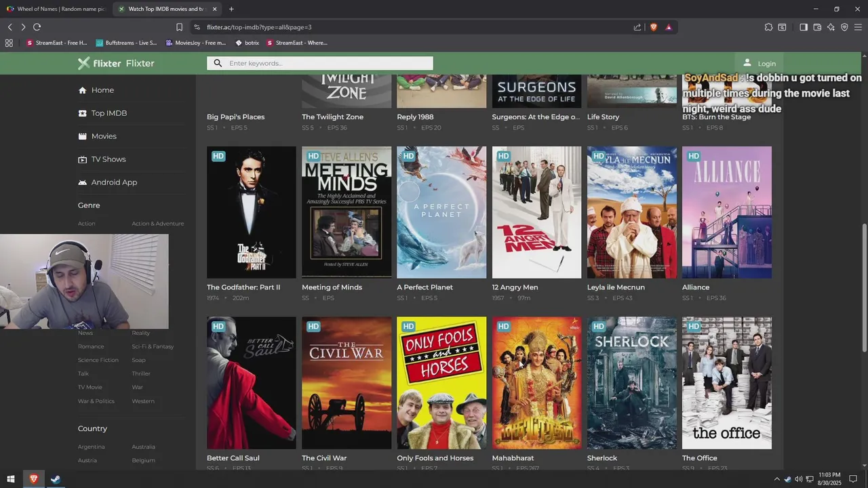Image resolution: width=868 pixels, height=488 pixels.
Task: Open the StreamEast - Where... bookmark
Action: tap(297, 43)
